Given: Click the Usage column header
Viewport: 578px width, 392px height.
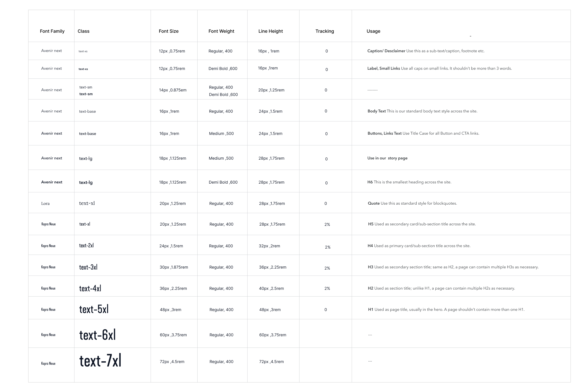Looking at the screenshot, I should click(373, 31).
